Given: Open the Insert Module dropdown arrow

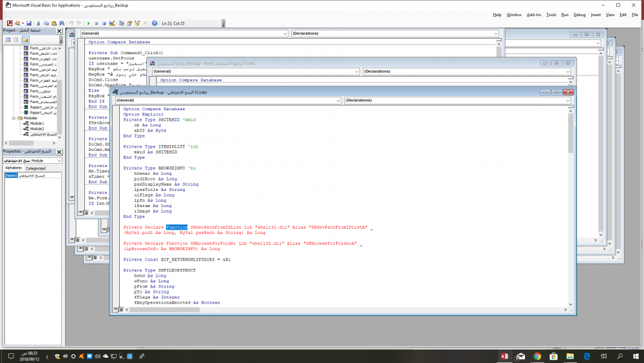Looking at the screenshot, I should (x=23, y=23).
